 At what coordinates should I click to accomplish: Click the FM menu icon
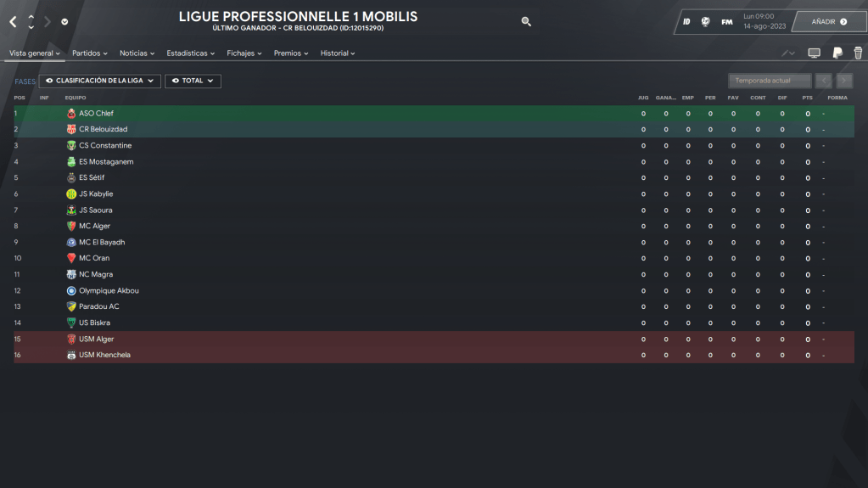[x=727, y=21]
